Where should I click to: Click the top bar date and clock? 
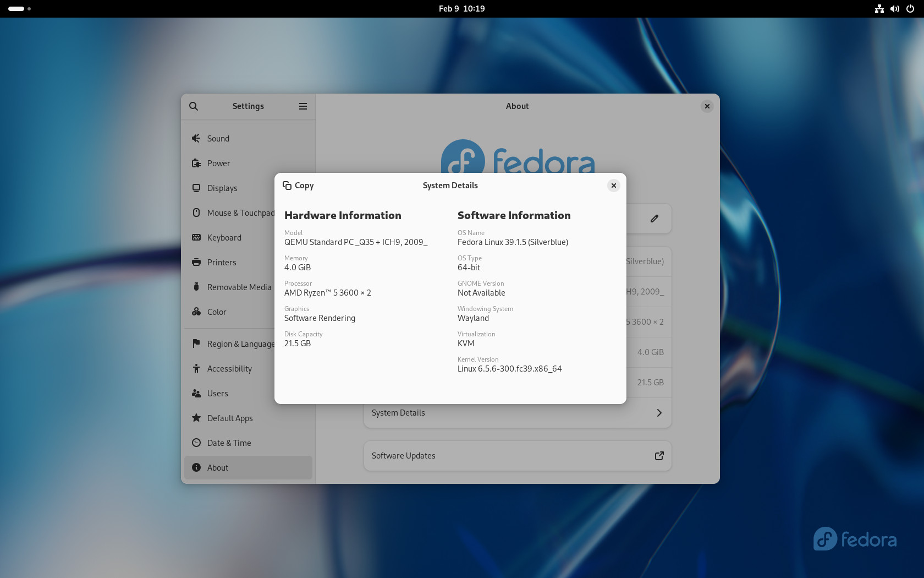(462, 9)
